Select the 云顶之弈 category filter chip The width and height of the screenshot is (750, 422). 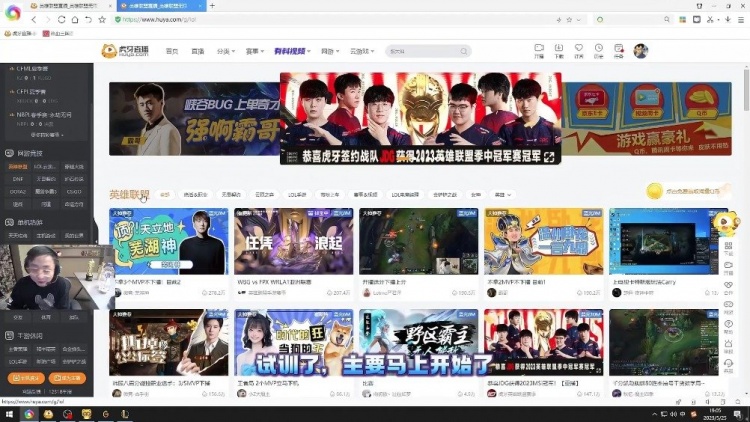pyautogui.click(x=264, y=195)
